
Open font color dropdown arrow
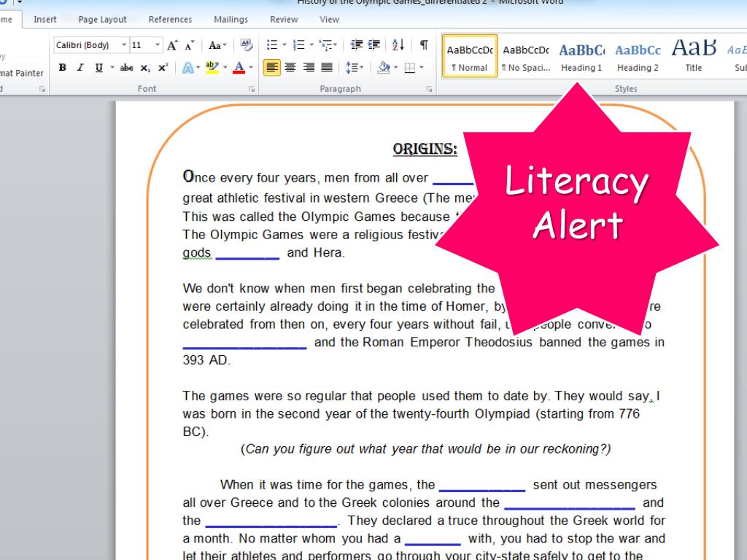(x=251, y=68)
